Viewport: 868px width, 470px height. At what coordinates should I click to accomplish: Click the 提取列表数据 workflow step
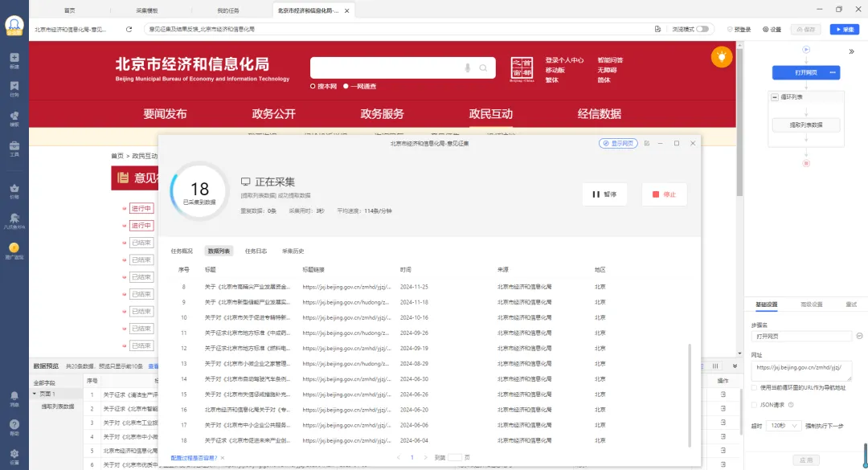coord(806,125)
